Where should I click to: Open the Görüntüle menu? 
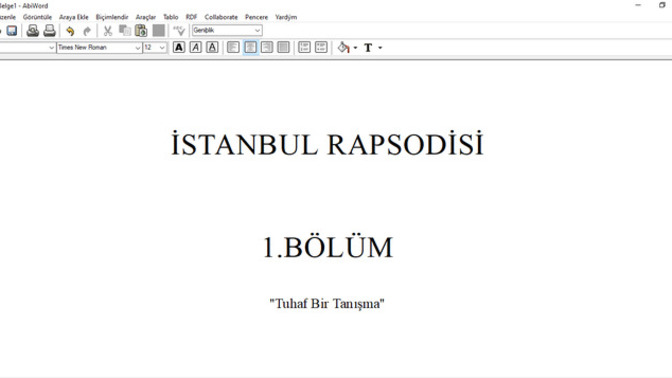[x=37, y=17]
